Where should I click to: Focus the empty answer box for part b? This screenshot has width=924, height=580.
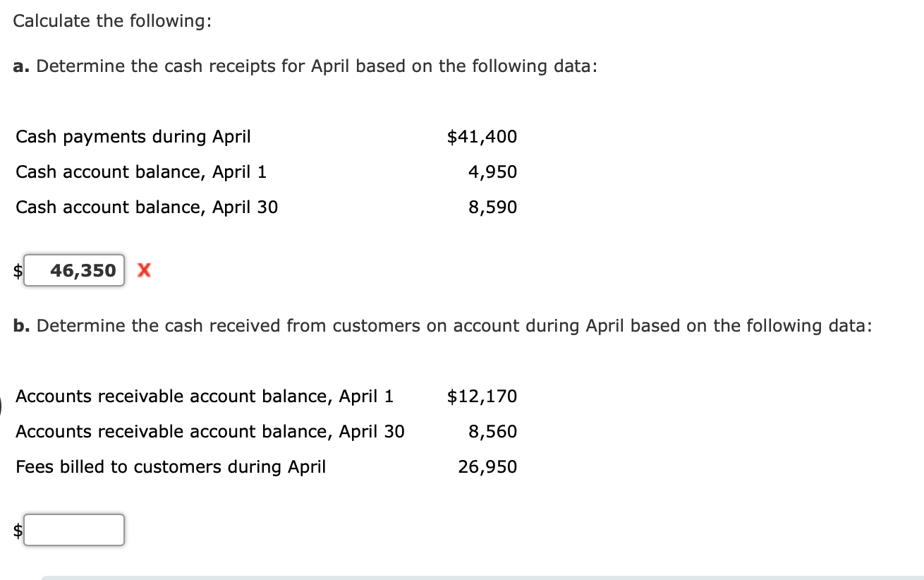[74, 530]
